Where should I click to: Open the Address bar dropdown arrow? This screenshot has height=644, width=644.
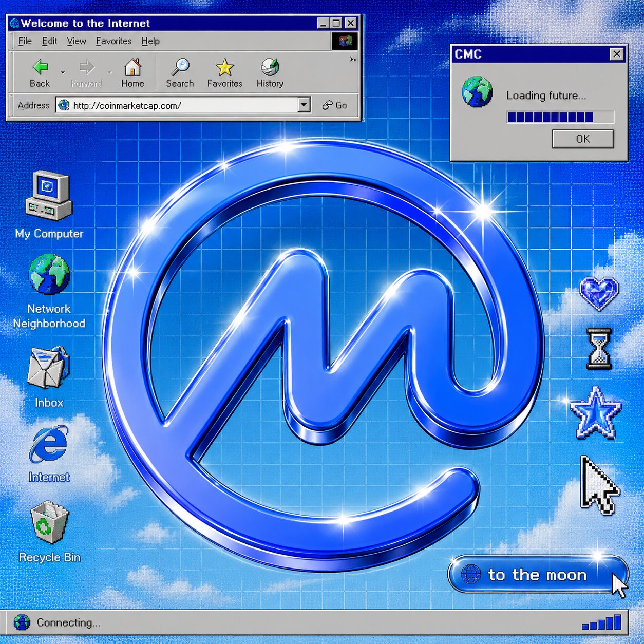pyautogui.click(x=304, y=105)
